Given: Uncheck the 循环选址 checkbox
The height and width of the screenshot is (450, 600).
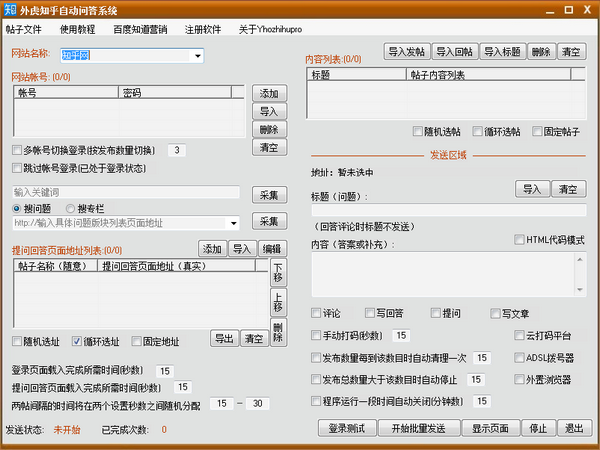Looking at the screenshot, I should click(x=77, y=340).
